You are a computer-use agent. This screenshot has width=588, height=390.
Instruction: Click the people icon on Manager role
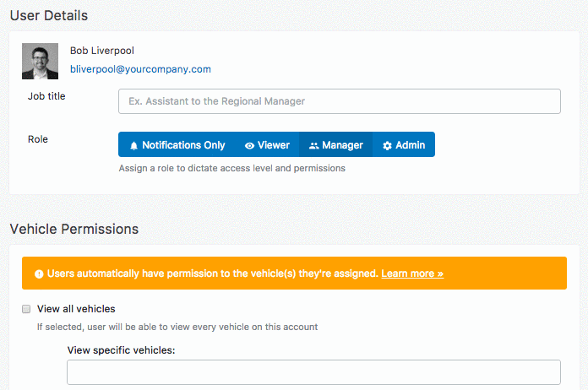coord(314,145)
